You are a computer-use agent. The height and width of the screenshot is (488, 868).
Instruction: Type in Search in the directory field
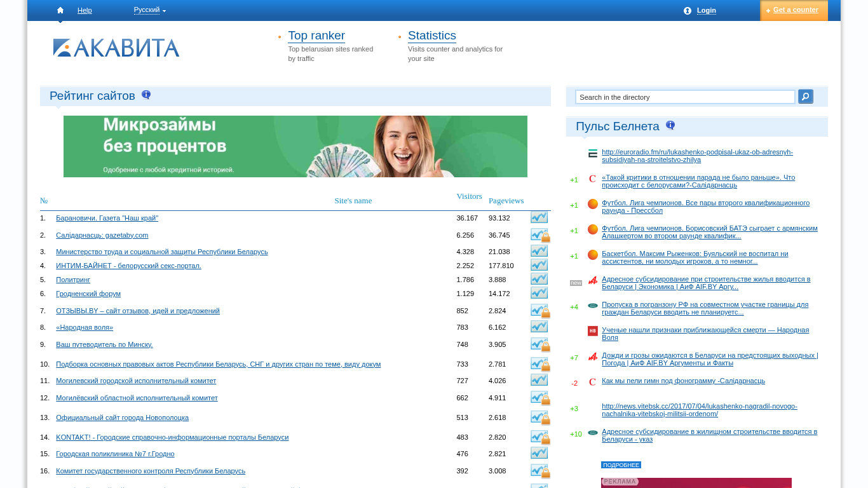click(684, 97)
